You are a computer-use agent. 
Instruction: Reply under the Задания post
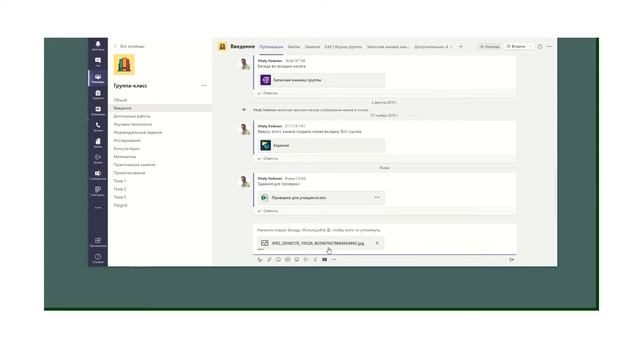click(268, 158)
